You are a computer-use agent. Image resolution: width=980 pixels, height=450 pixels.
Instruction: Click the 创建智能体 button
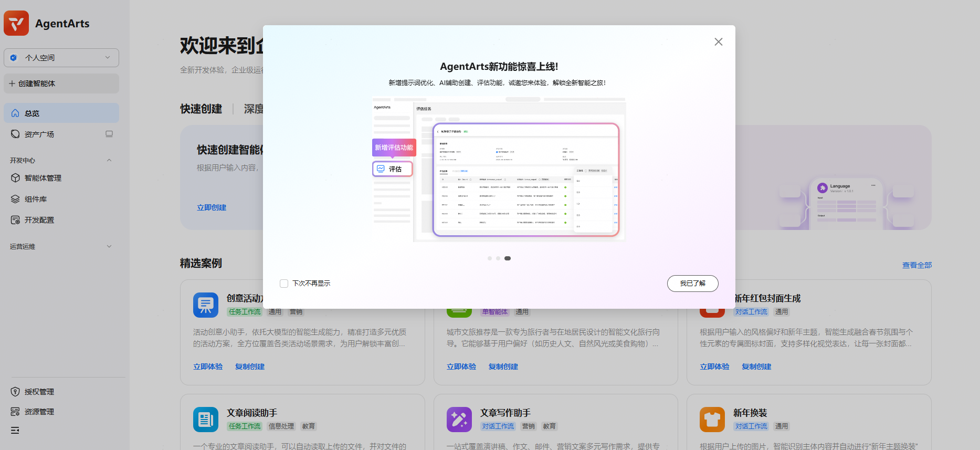[61, 83]
